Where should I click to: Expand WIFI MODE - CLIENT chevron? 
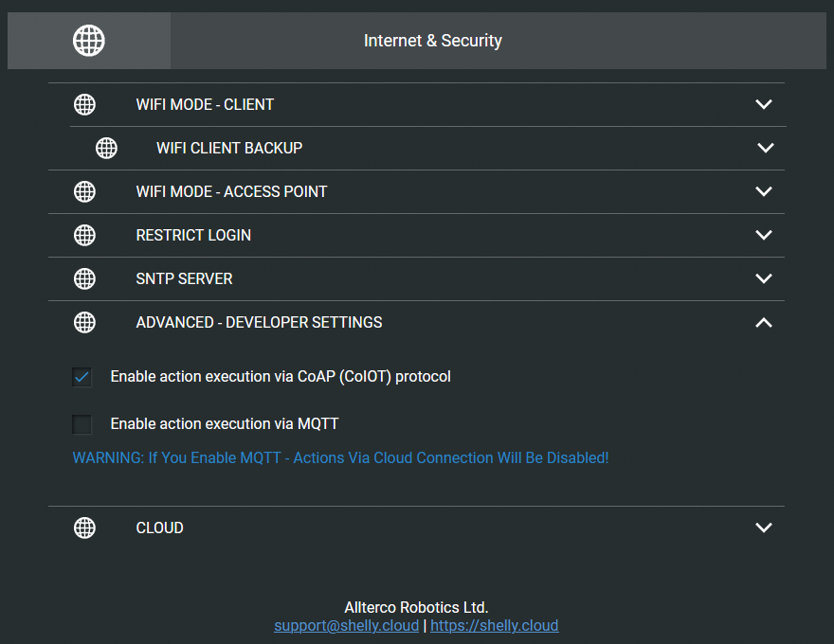point(764,104)
